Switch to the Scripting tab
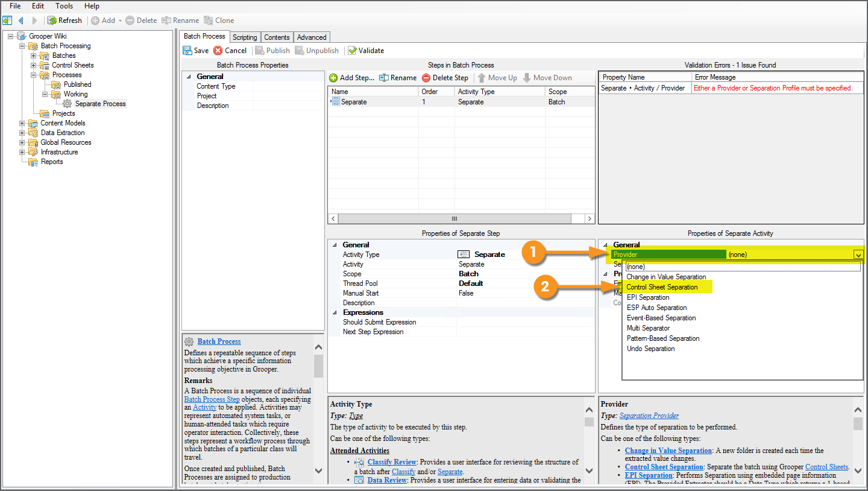The height and width of the screenshot is (491, 868). (x=245, y=37)
